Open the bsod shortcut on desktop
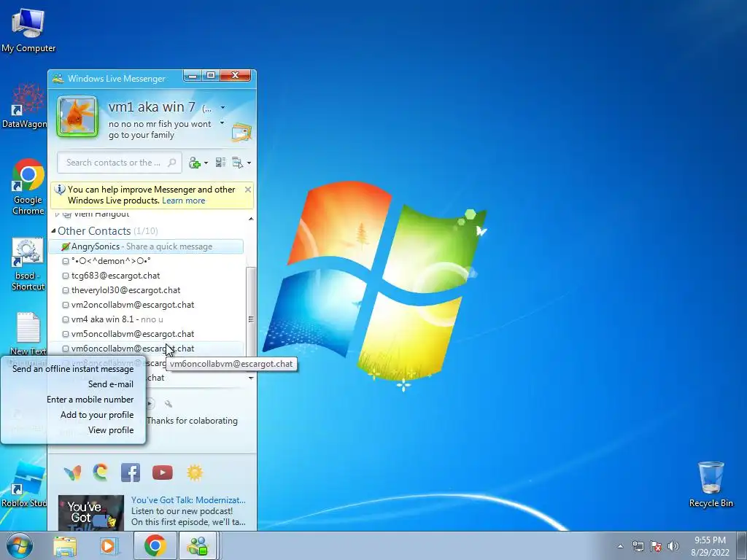 click(28, 265)
